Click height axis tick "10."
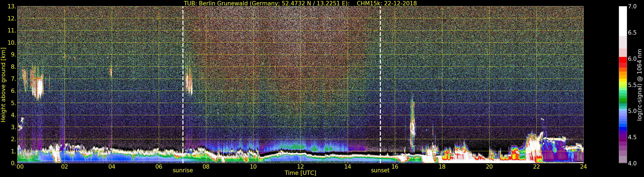644x177 pixels. [12, 43]
